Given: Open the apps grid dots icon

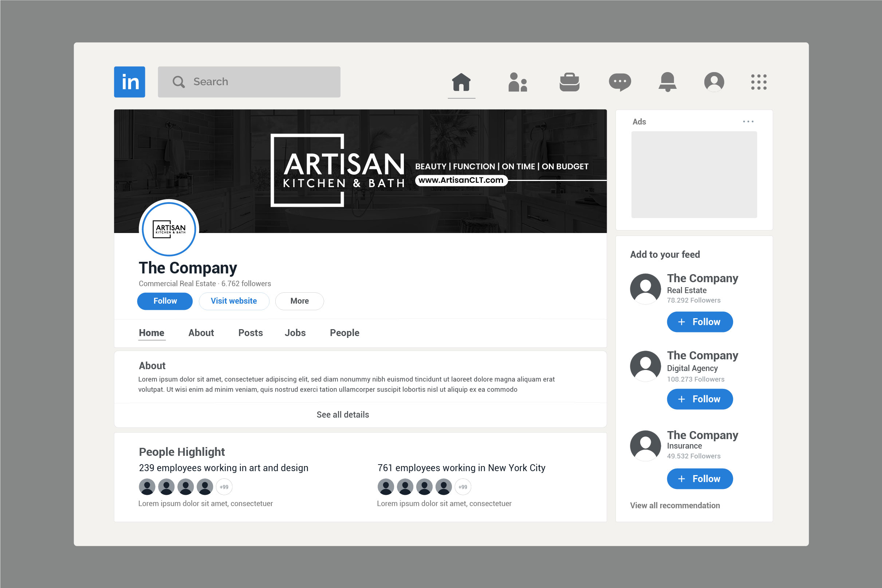Looking at the screenshot, I should pos(759,82).
